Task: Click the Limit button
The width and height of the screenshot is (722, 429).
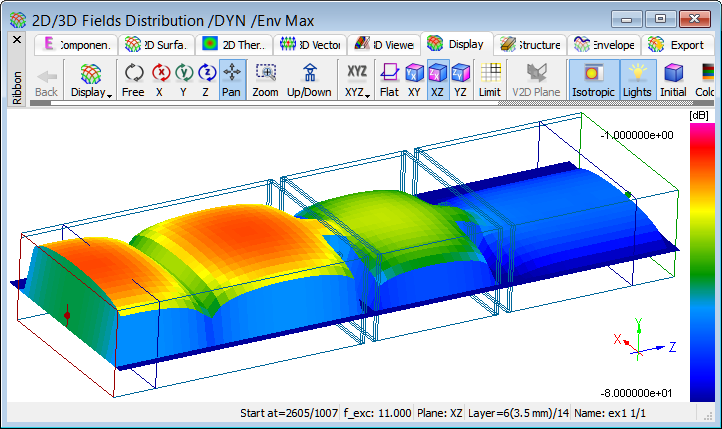Action: pyautogui.click(x=490, y=79)
